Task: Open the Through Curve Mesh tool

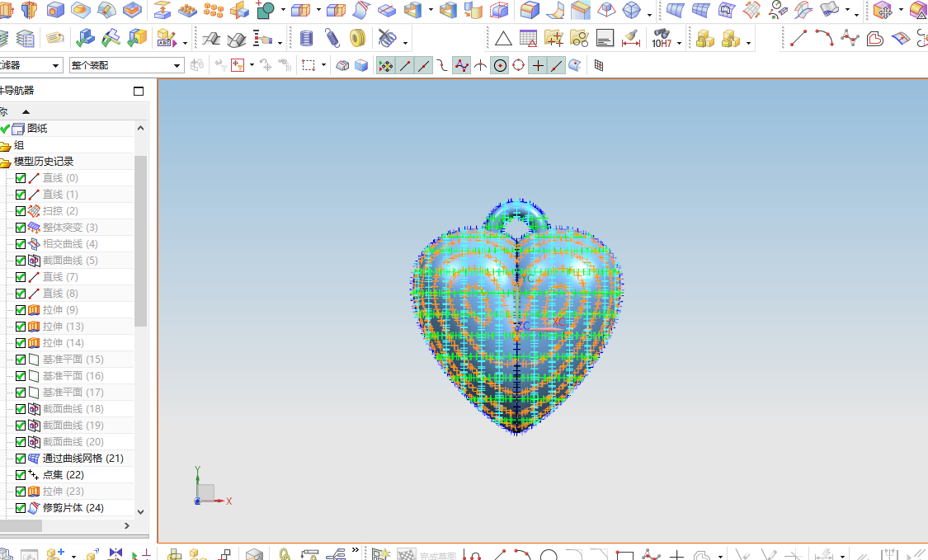Action: (x=700, y=9)
